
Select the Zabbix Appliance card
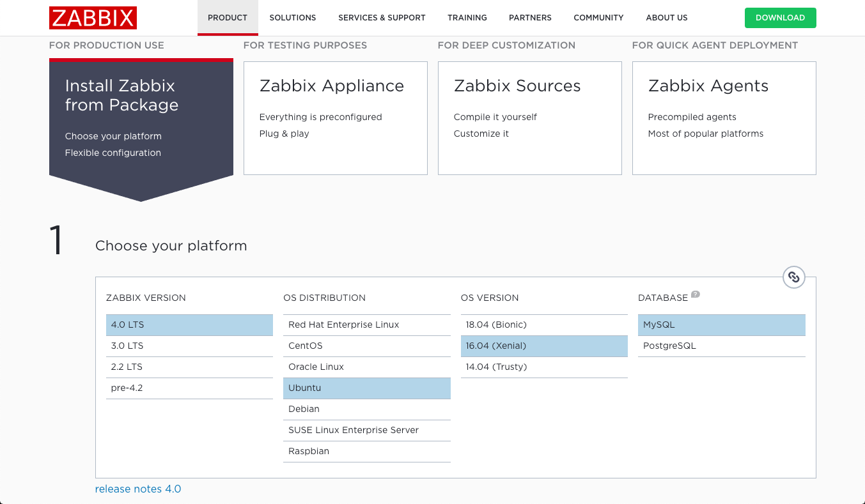[335, 118]
